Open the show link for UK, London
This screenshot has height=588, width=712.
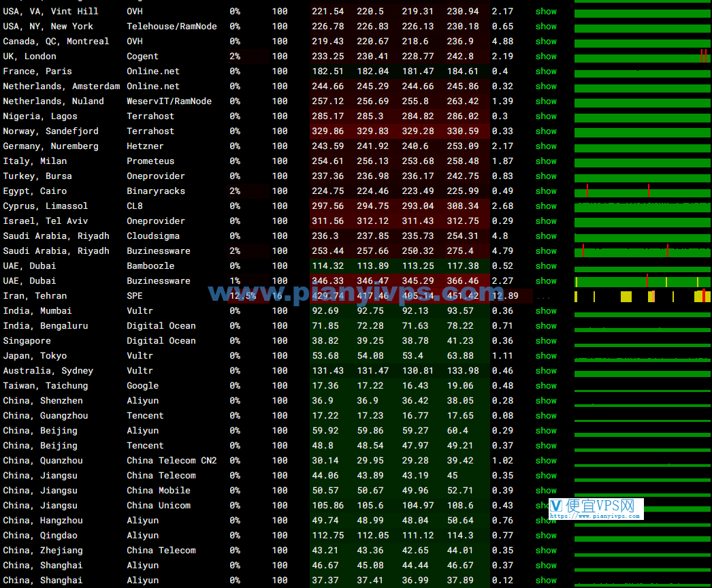[546, 56]
